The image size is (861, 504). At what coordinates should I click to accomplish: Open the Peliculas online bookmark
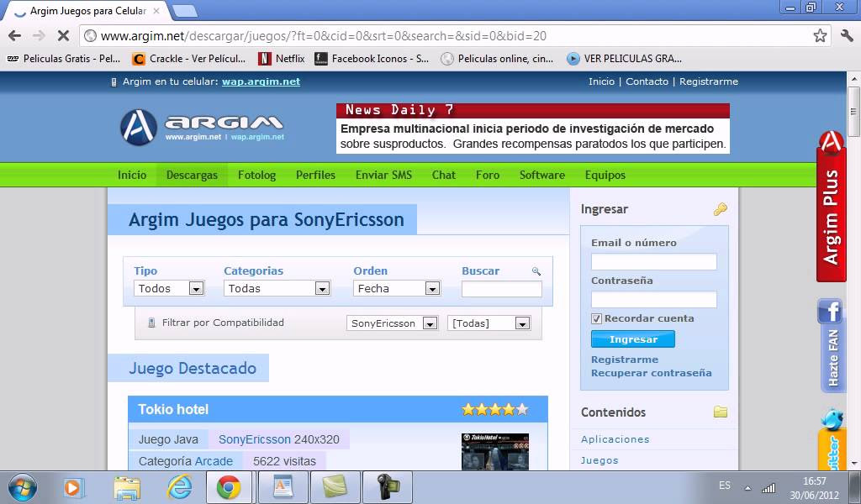[498, 59]
